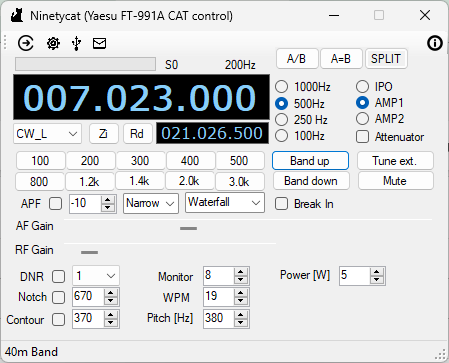Enable the Attenuator checkbox
Image resolution: width=449 pixels, height=363 pixels.
[x=362, y=137]
